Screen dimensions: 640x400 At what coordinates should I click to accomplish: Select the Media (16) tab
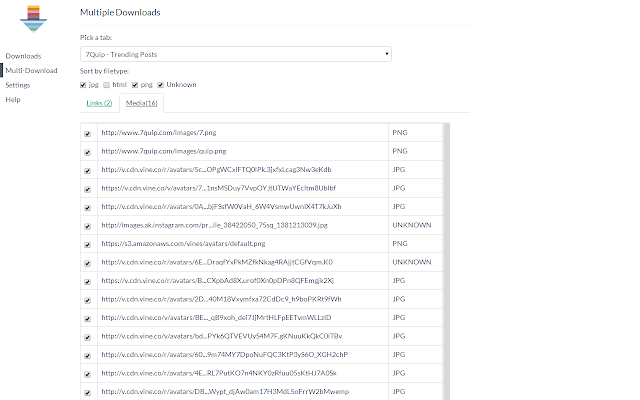coord(141,103)
